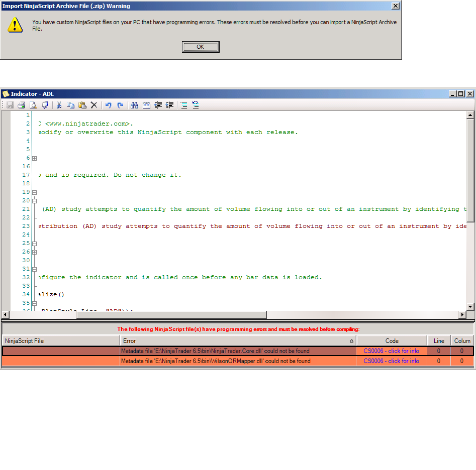Open Print Preview from toolbar
Screen dimensions: 476x470
pyautogui.click(x=33, y=105)
